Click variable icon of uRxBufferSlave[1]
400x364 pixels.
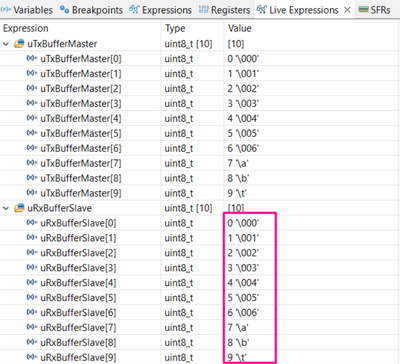[31, 238]
